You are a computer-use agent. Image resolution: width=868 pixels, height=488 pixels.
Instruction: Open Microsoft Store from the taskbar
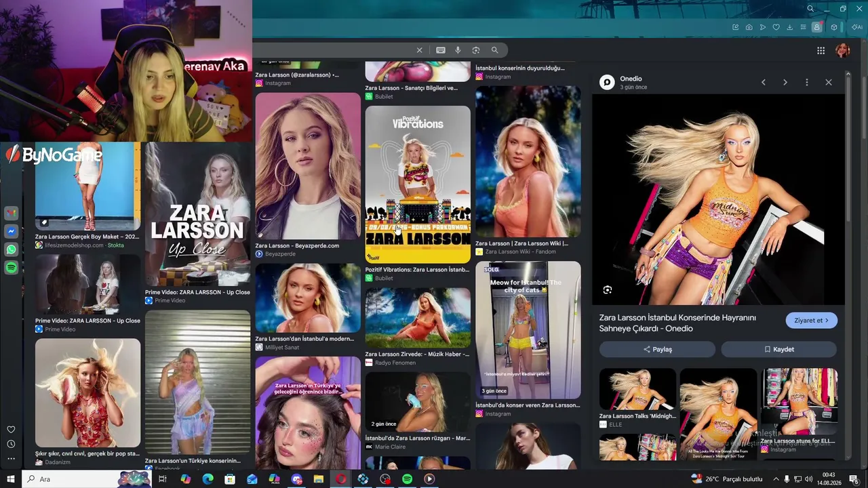click(230, 479)
